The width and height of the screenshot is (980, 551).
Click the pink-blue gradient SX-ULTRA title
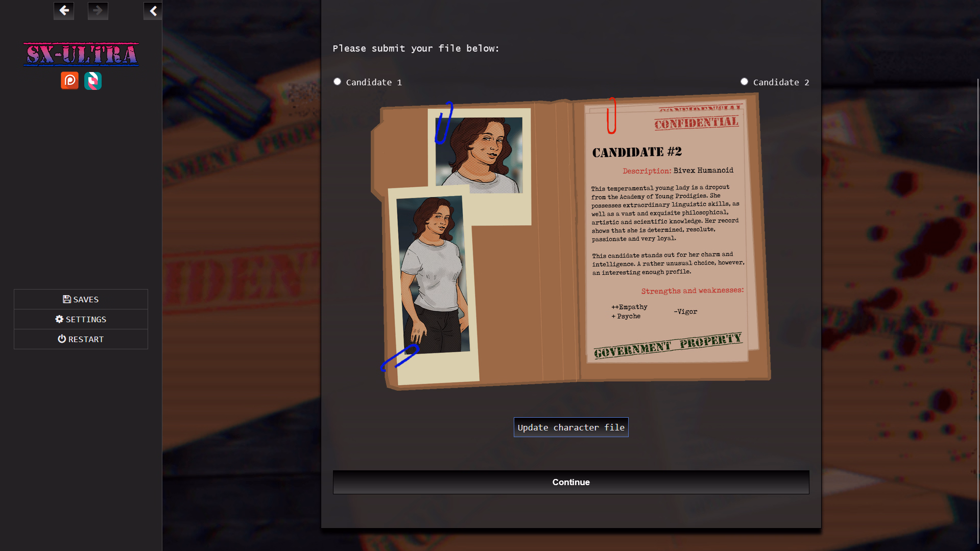coord(81,54)
